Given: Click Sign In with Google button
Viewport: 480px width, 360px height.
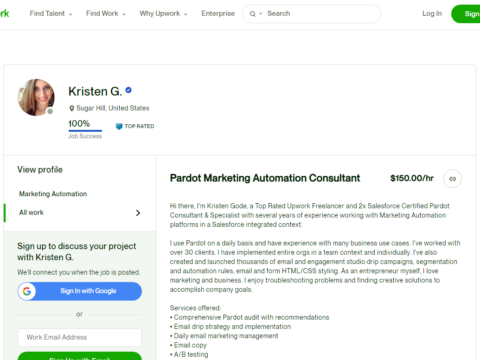Looking at the screenshot, I should pos(80,291).
